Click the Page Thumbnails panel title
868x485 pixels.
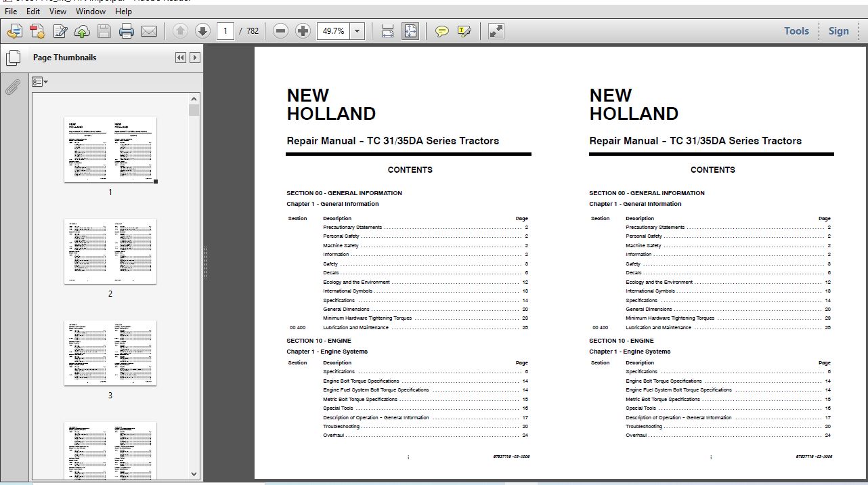tap(64, 58)
